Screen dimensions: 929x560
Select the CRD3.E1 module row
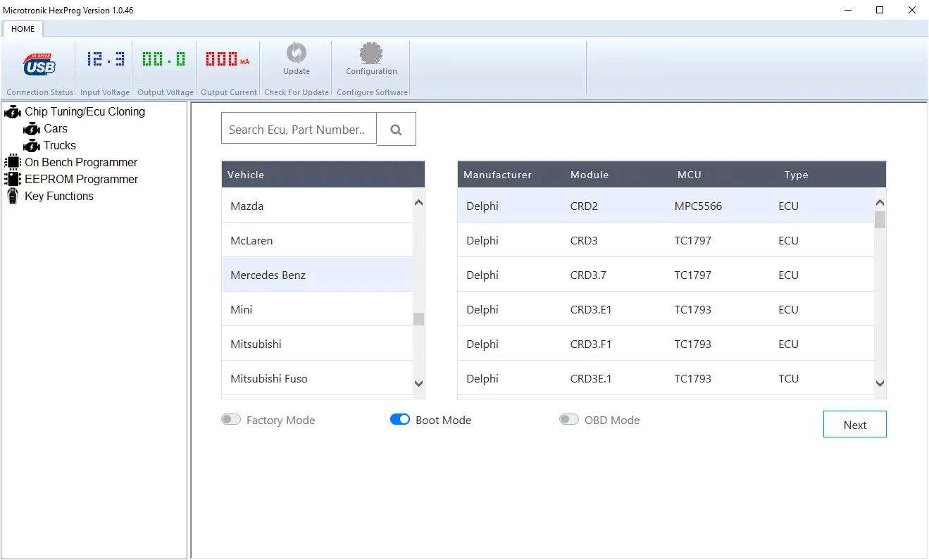(x=666, y=309)
